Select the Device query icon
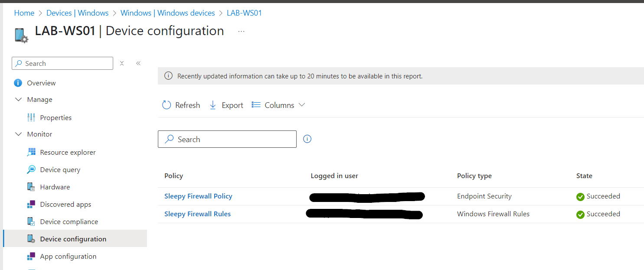Viewport: 644px width, 270px height. (31, 169)
